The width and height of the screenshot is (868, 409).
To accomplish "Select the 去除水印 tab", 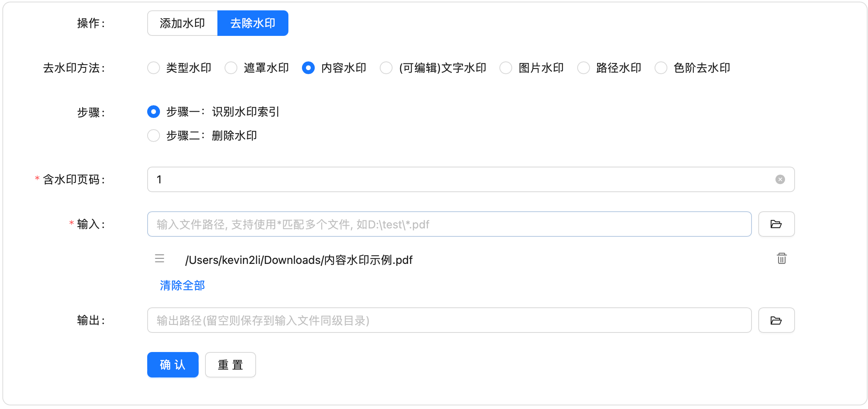I will (x=253, y=23).
